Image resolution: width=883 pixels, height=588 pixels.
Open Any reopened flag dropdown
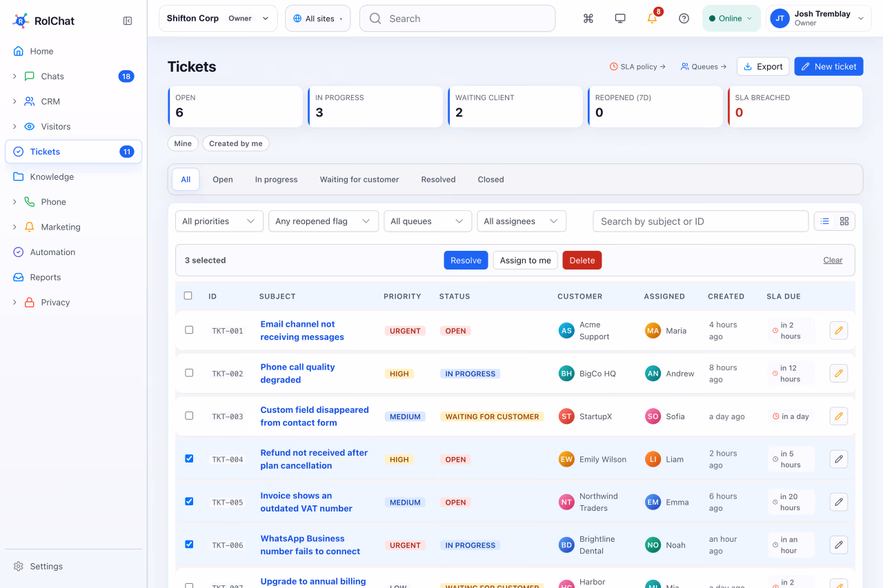click(x=324, y=221)
